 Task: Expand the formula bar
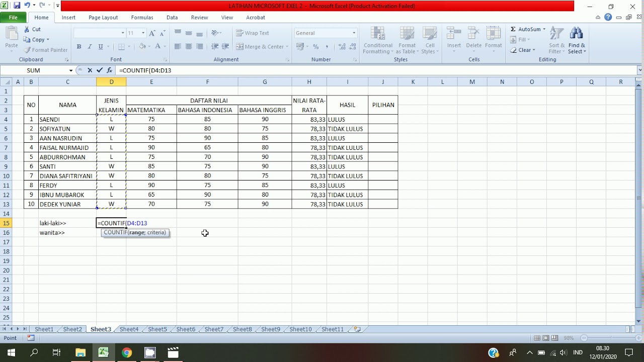click(640, 70)
